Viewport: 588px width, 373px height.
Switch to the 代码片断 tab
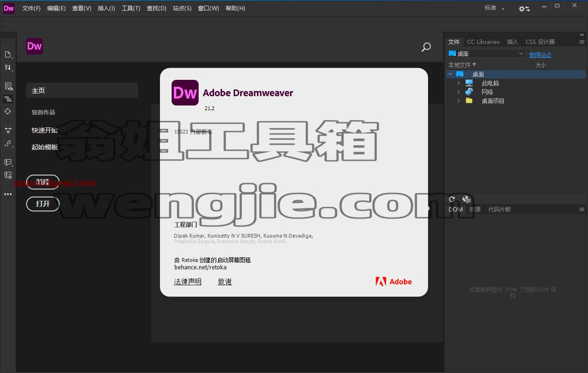click(499, 210)
